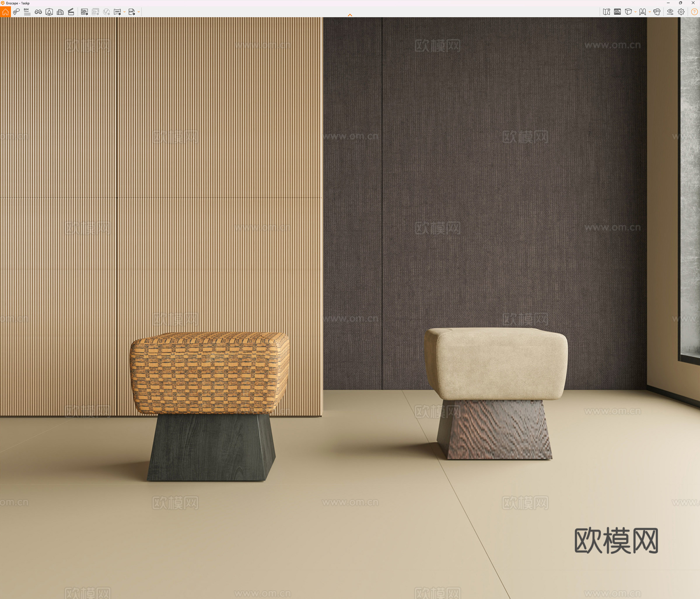Click the site context icon
700x599 pixels.
coord(49,12)
